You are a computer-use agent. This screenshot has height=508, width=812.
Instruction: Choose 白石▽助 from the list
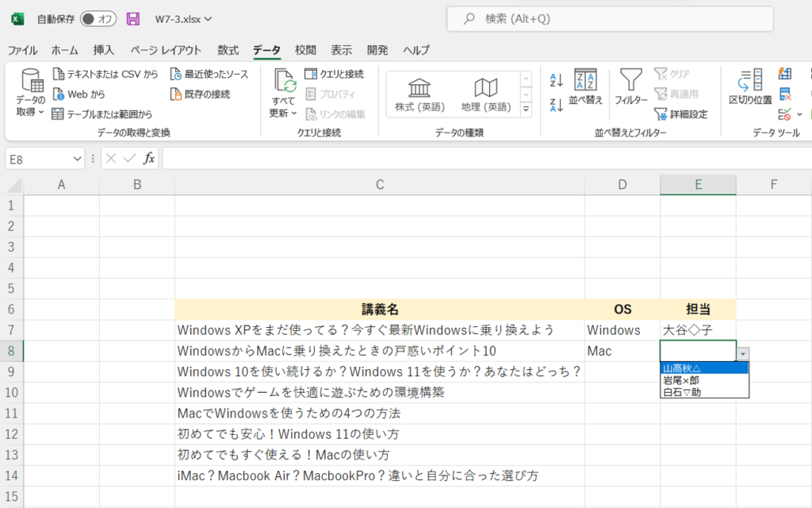(x=704, y=392)
